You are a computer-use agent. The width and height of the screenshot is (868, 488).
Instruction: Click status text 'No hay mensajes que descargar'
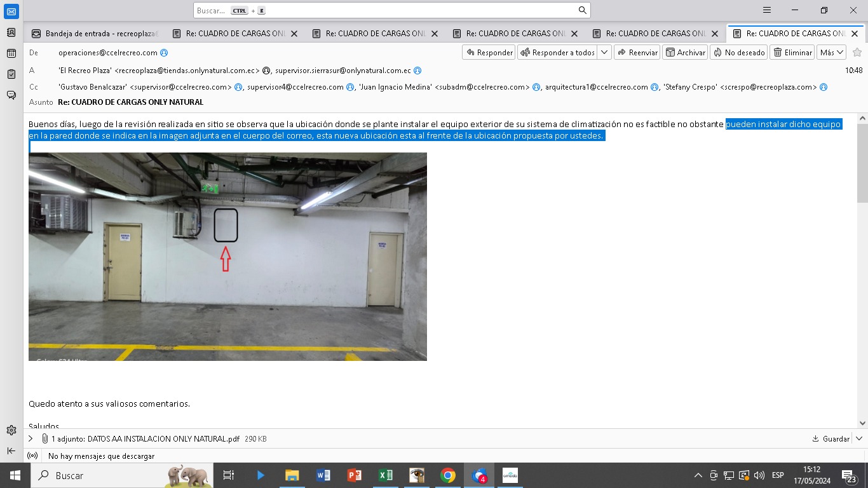102,456
